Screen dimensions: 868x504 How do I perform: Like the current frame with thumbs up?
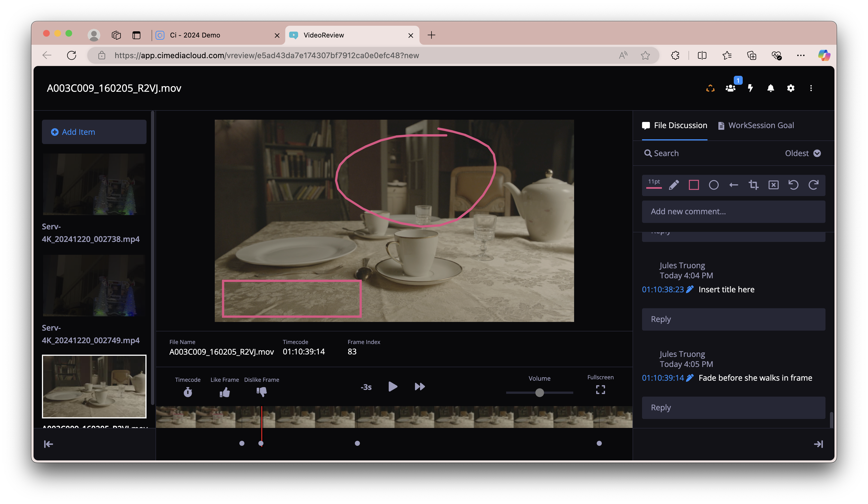pos(225,392)
